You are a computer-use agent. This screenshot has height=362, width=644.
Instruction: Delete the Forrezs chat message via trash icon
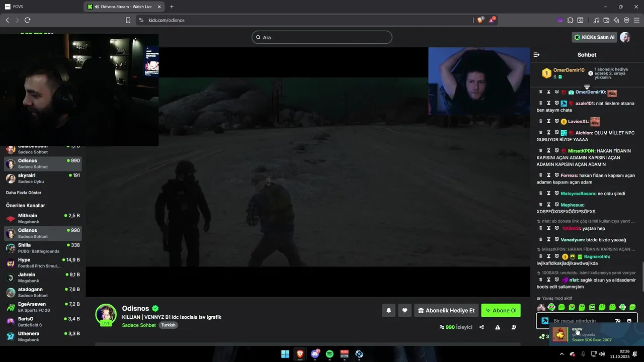pyautogui.click(x=541, y=175)
